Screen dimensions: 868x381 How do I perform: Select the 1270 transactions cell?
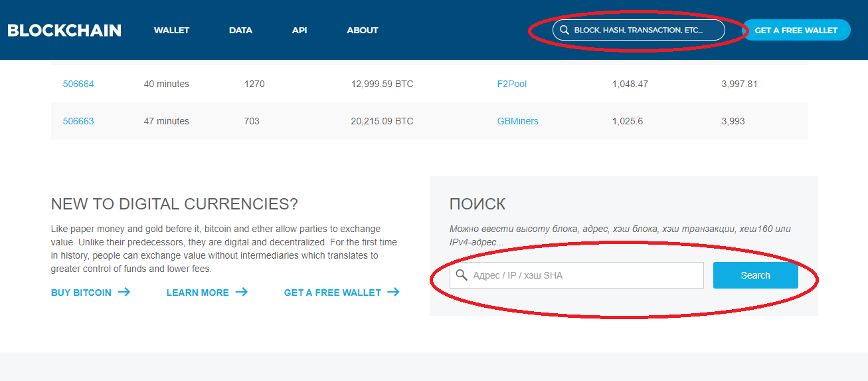(254, 84)
